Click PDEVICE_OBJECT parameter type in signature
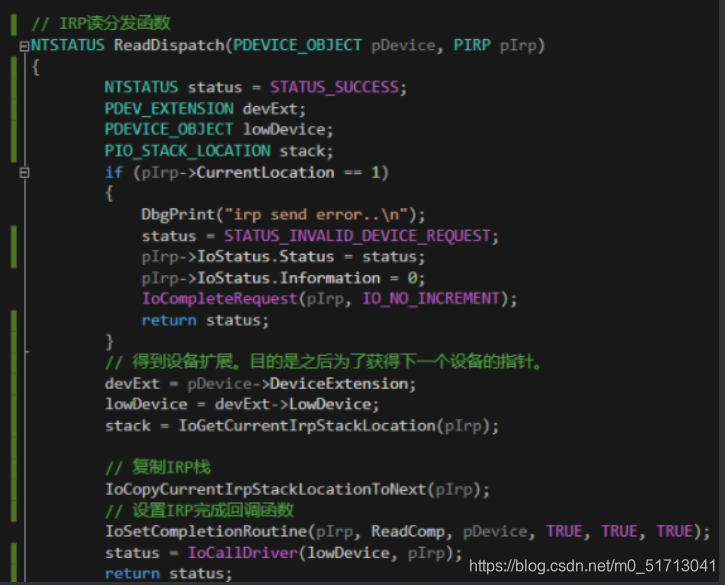This screenshot has height=585, width=725. [297, 45]
